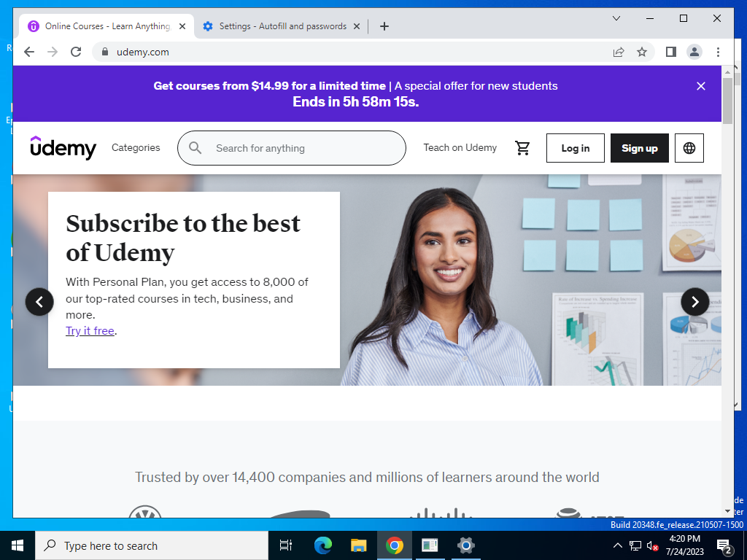This screenshot has height=560, width=747.
Task: Click the Udemy logo
Action: (x=63, y=148)
